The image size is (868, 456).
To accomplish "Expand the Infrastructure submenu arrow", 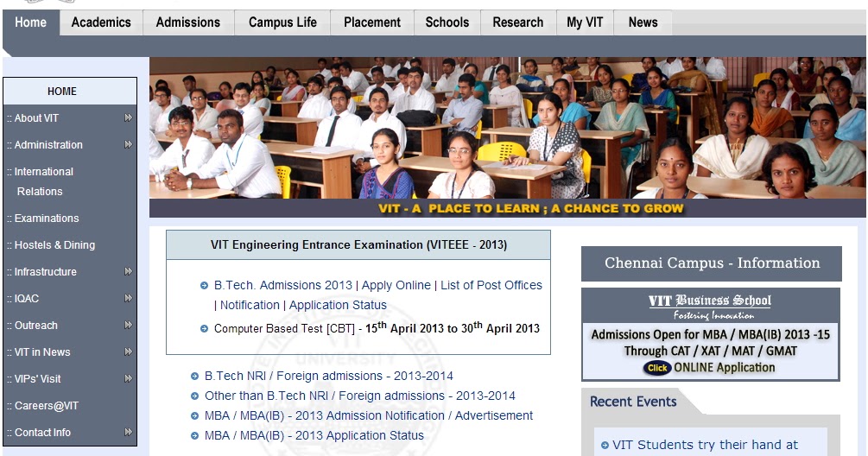I will pyautogui.click(x=129, y=271).
